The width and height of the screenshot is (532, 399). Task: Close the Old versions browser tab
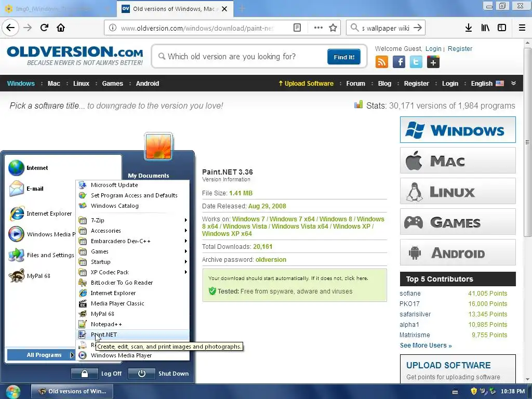pos(224,9)
